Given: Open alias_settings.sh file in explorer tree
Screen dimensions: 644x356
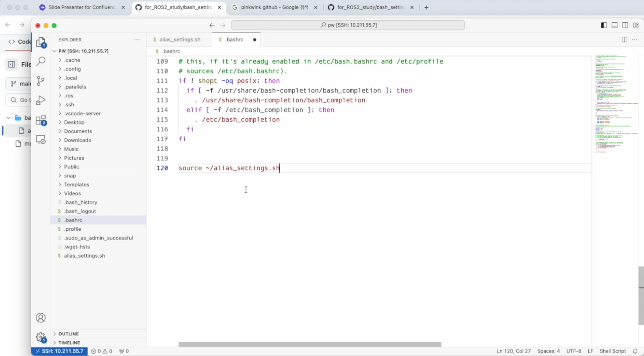Looking at the screenshot, I should [x=84, y=256].
